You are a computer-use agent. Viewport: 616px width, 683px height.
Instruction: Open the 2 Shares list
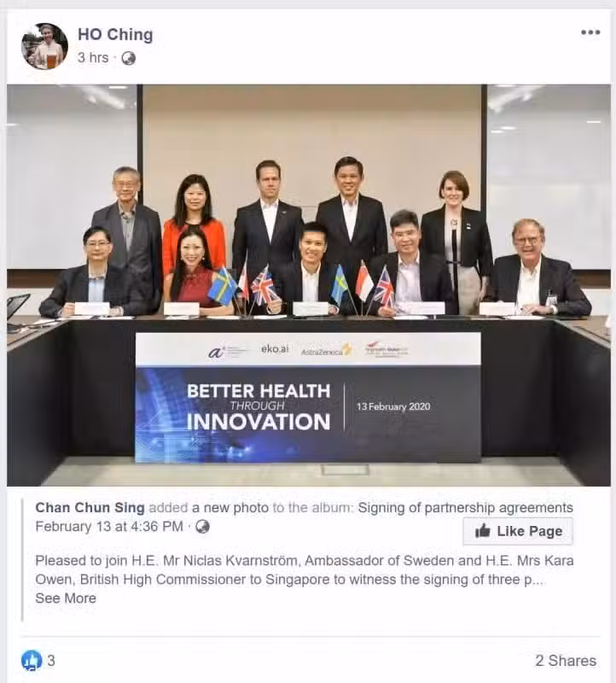coord(566,660)
